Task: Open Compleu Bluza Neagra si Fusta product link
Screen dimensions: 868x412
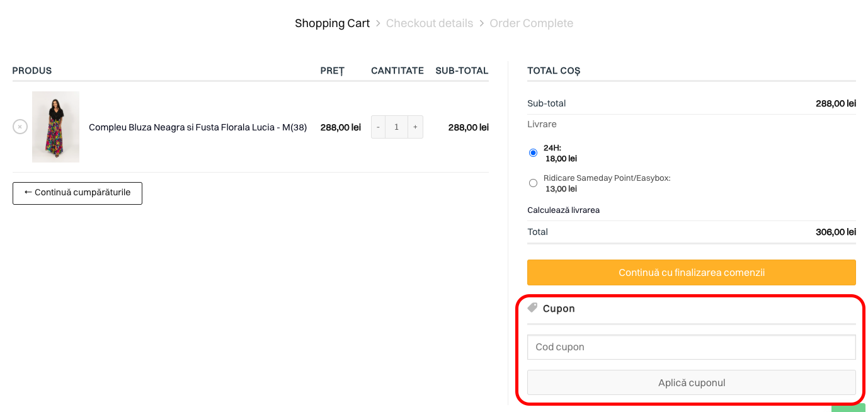Action: 198,127
